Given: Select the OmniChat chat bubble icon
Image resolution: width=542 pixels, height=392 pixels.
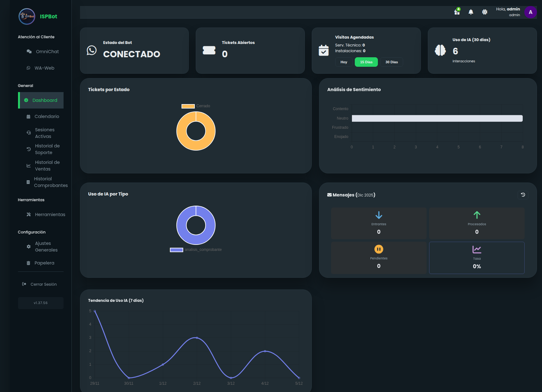Looking at the screenshot, I should pyautogui.click(x=28, y=51).
